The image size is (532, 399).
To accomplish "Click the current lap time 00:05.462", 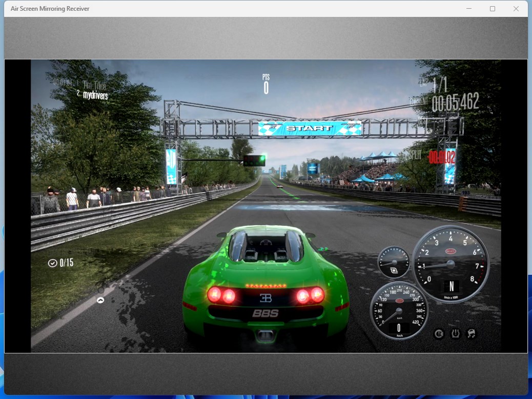I will click(455, 102).
